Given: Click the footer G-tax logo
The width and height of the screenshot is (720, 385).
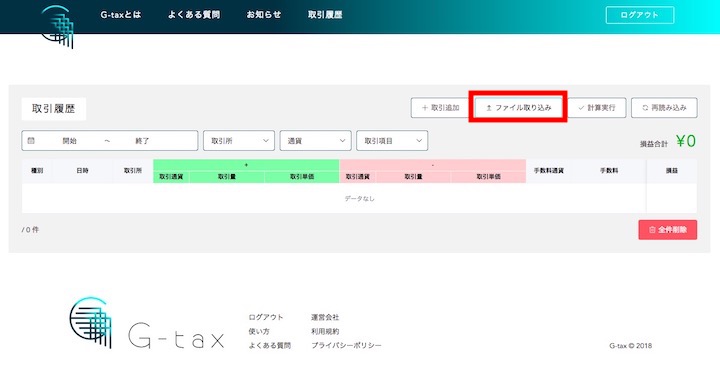Looking at the screenshot, I should pos(147,323).
